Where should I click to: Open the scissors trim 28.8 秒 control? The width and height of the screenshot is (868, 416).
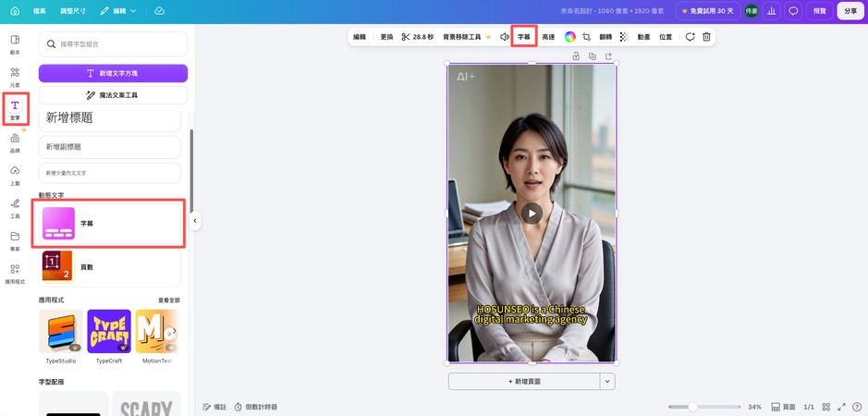418,37
